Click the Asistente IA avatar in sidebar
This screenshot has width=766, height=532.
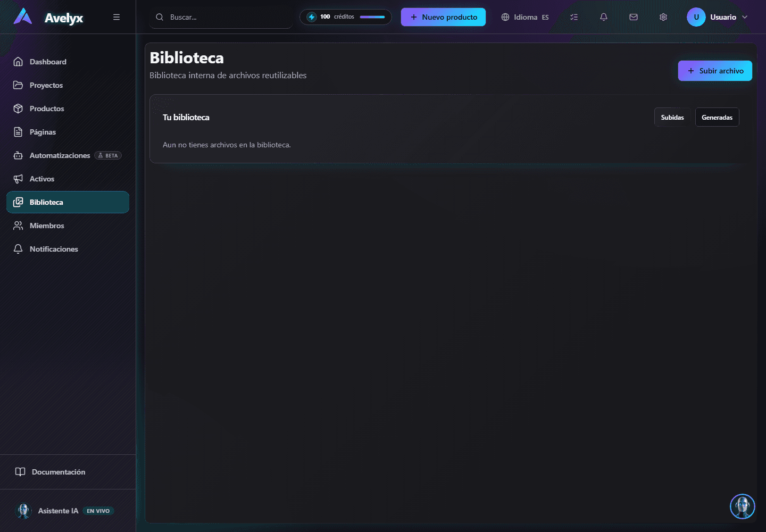click(x=23, y=511)
